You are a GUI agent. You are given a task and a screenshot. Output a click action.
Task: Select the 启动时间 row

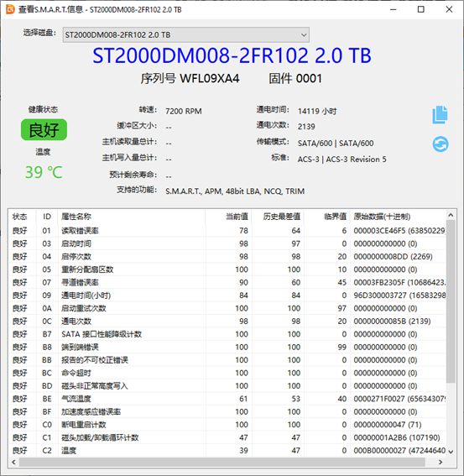(227, 243)
